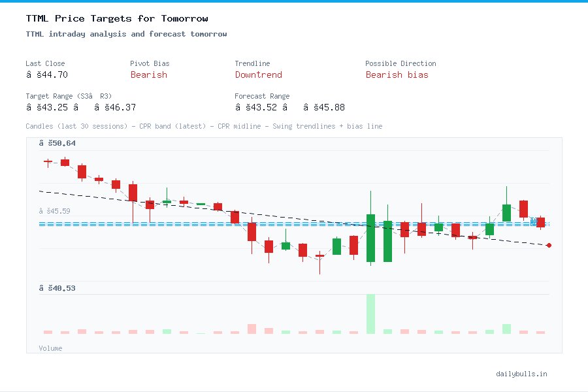Click the 50.64 price axis label

coord(56,142)
